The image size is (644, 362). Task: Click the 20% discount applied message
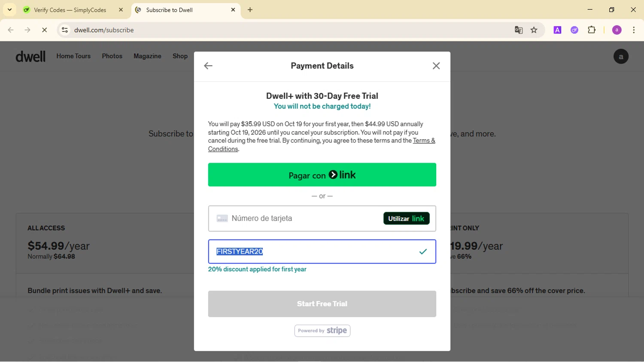pos(257,270)
